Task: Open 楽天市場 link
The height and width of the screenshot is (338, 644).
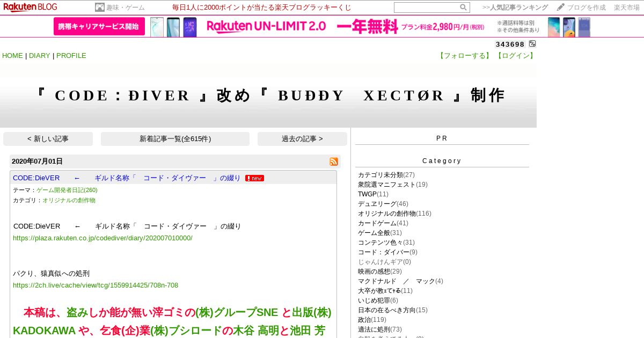Action: pyautogui.click(x=627, y=8)
